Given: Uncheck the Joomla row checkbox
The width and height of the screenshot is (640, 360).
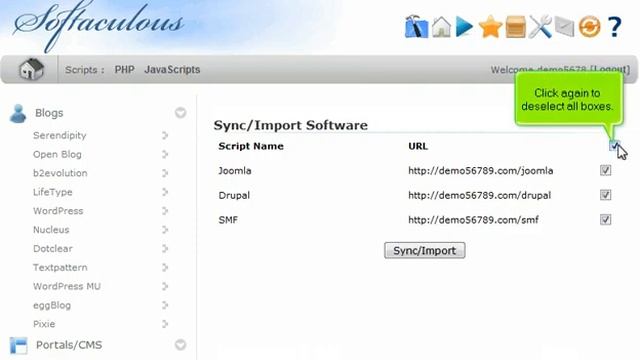Looking at the screenshot, I should coord(605,170).
